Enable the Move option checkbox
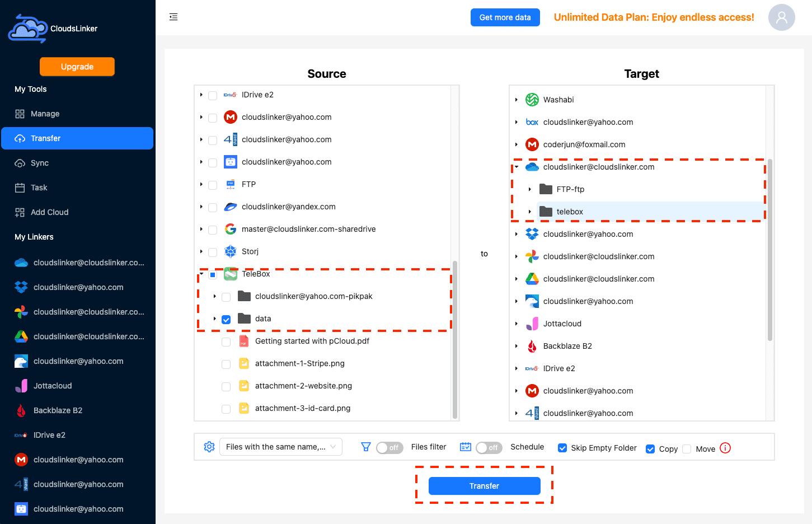Image resolution: width=812 pixels, height=524 pixels. pos(687,449)
